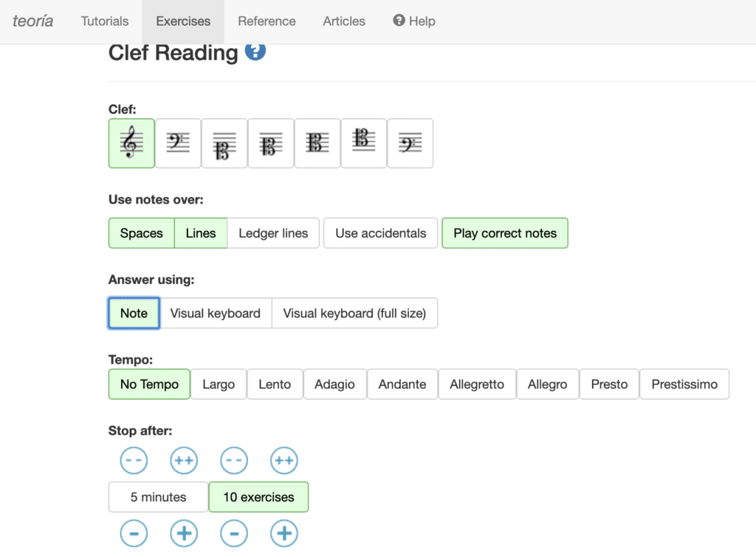Choose the Prestissimo tempo

[684, 384]
